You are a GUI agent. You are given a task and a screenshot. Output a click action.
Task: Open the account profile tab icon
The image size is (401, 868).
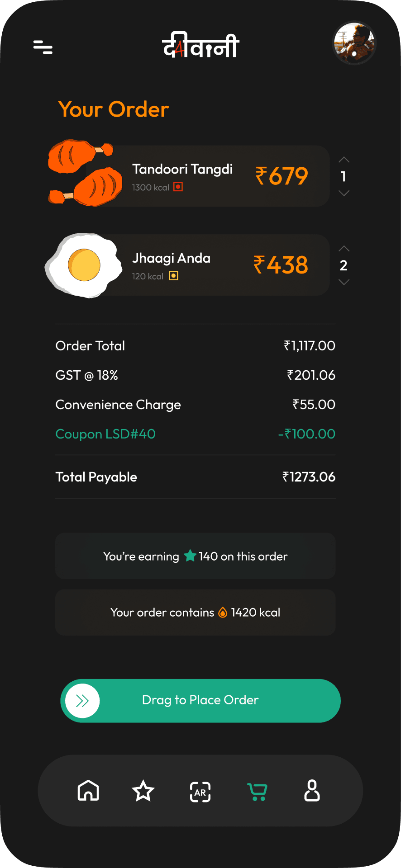(312, 791)
